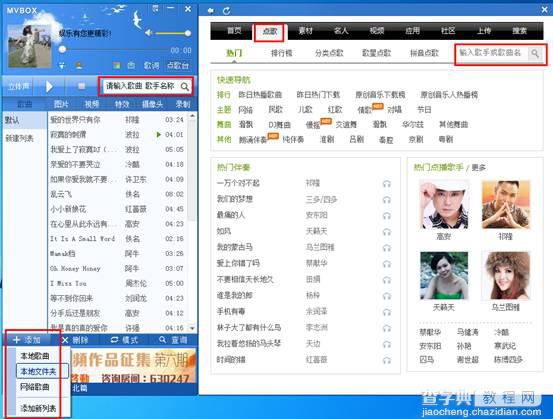Switch to the 摄像头 camera tab

[x=152, y=104]
